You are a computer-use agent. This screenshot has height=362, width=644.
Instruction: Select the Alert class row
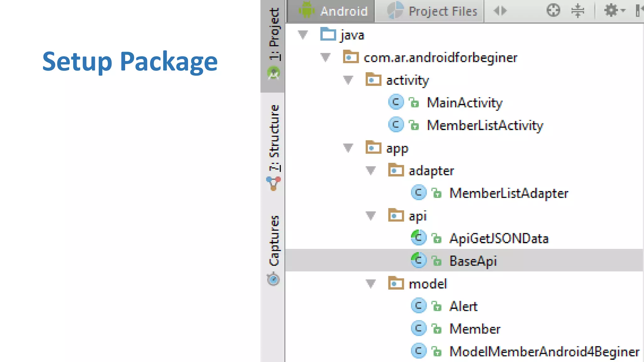[x=464, y=306]
